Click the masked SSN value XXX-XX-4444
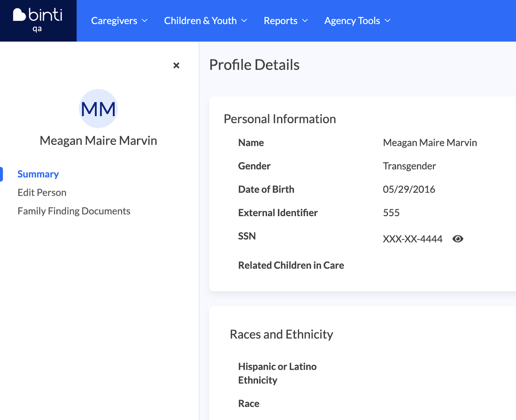The height and width of the screenshot is (420, 516). click(412, 239)
